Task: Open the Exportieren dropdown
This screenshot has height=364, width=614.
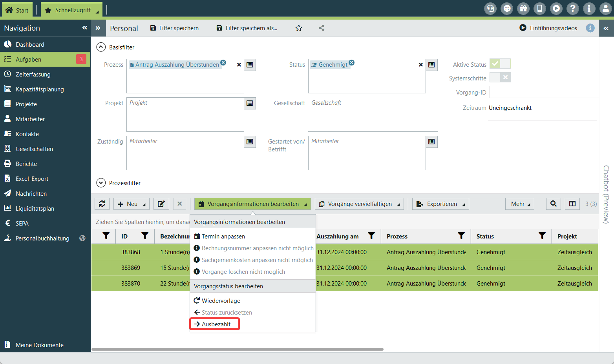Action: pos(440,204)
